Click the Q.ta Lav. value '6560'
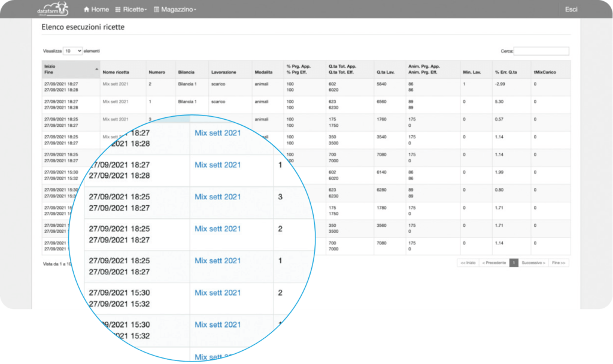This screenshot has height=364, width=613. point(381,102)
